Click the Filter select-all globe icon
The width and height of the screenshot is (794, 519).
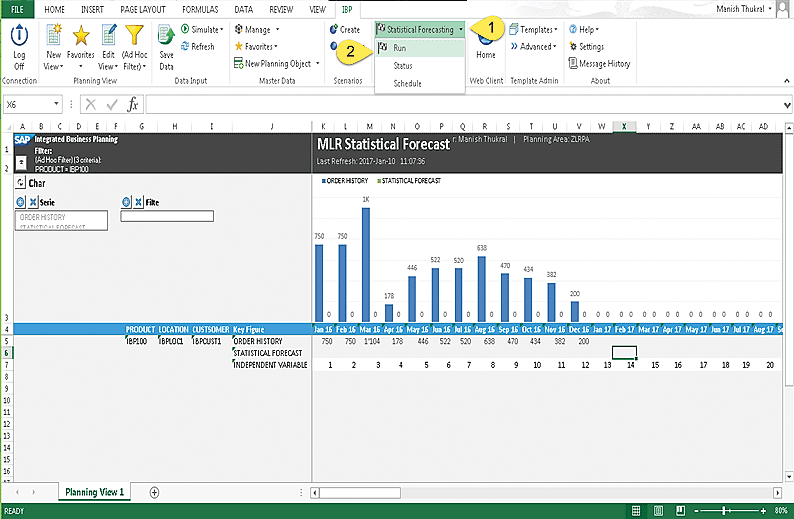tap(126, 202)
